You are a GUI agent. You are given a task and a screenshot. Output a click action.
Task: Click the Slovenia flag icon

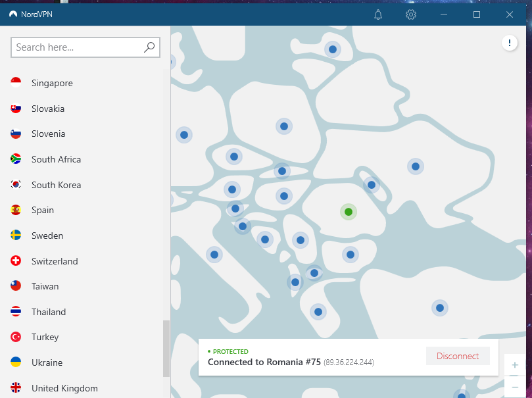[16, 134]
